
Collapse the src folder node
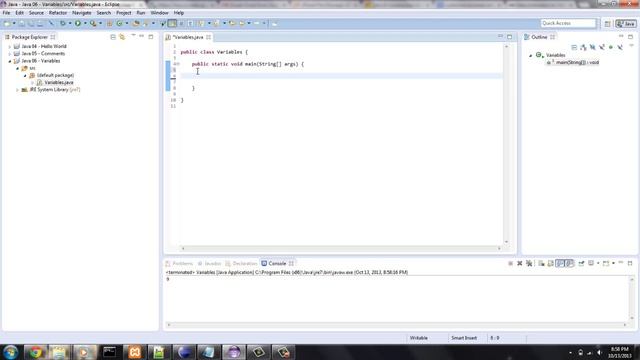coord(18,69)
